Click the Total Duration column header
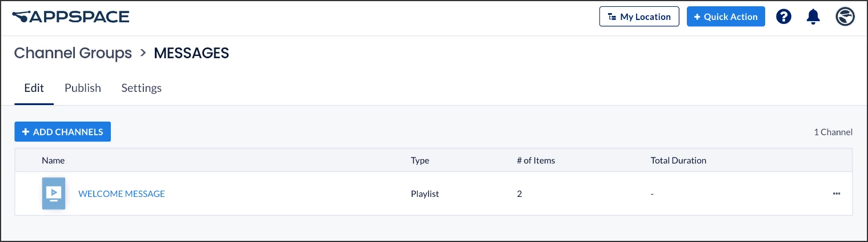Viewport: 868px width, 242px height. tap(678, 160)
